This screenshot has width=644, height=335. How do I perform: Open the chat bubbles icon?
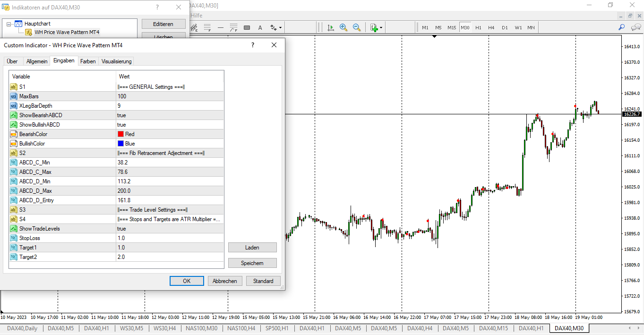pyautogui.click(x=635, y=27)
